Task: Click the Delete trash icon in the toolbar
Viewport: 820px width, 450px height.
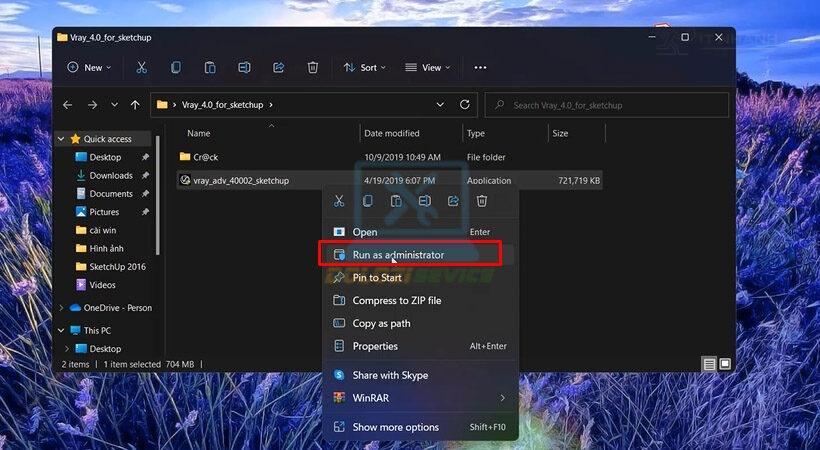Action: tap(313, 68)
